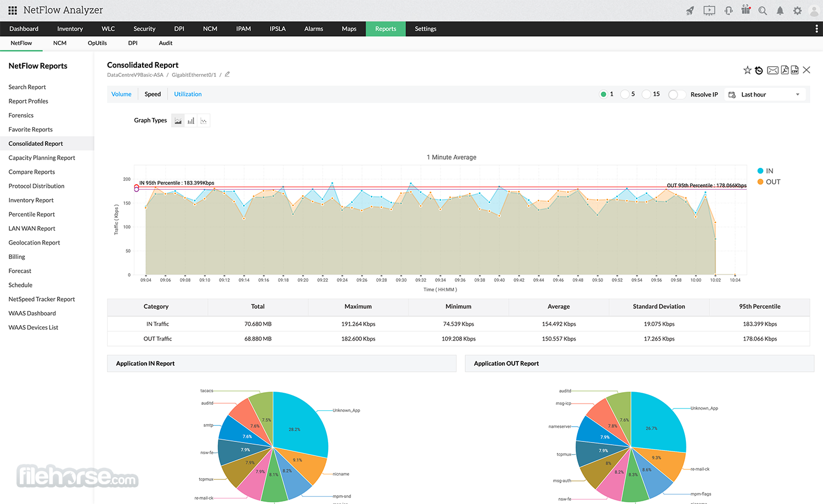This screenshot has width=823, height=504.
Task: Select the bar chart graph type
Action: pos(190,121)
